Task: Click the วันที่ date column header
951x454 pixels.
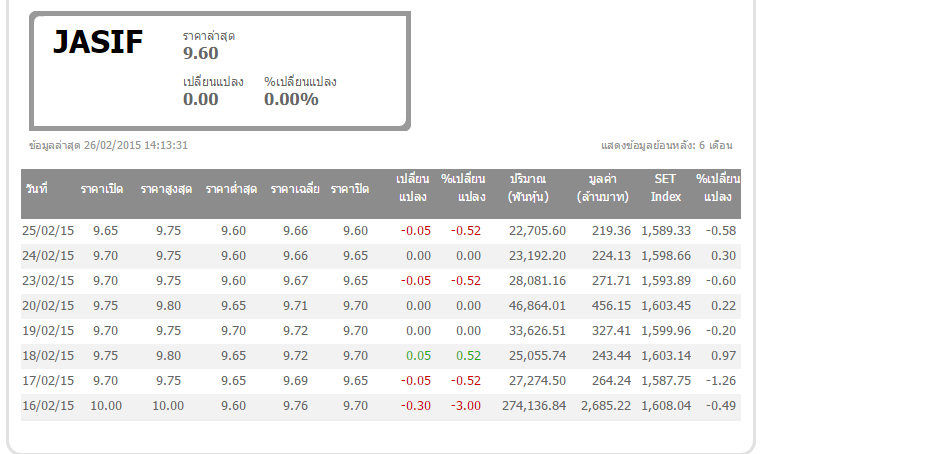Action: click(x=37, y=189)
